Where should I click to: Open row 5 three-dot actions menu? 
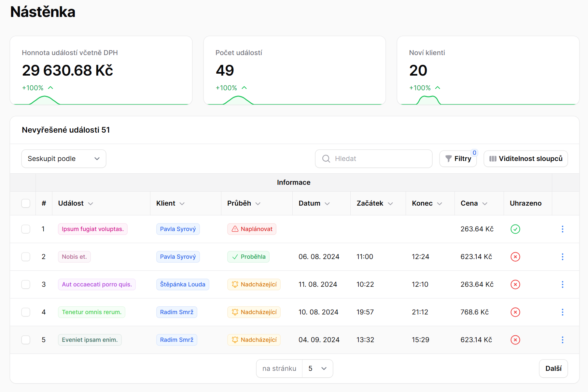click(x=562, y=340)
